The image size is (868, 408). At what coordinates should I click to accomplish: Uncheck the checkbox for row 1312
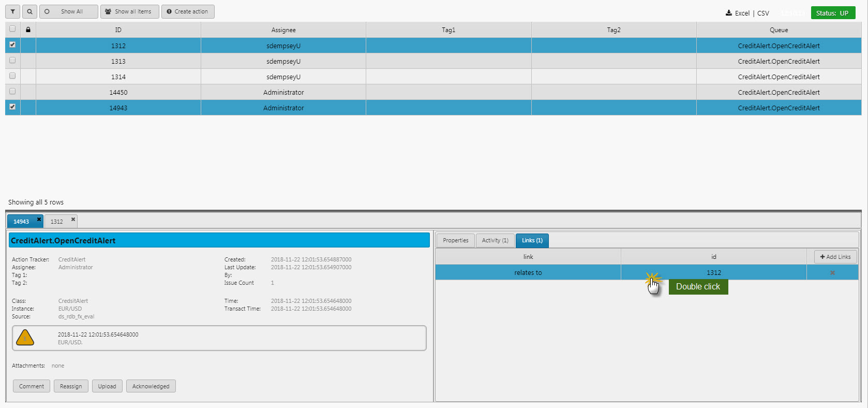tap(12, 45)
